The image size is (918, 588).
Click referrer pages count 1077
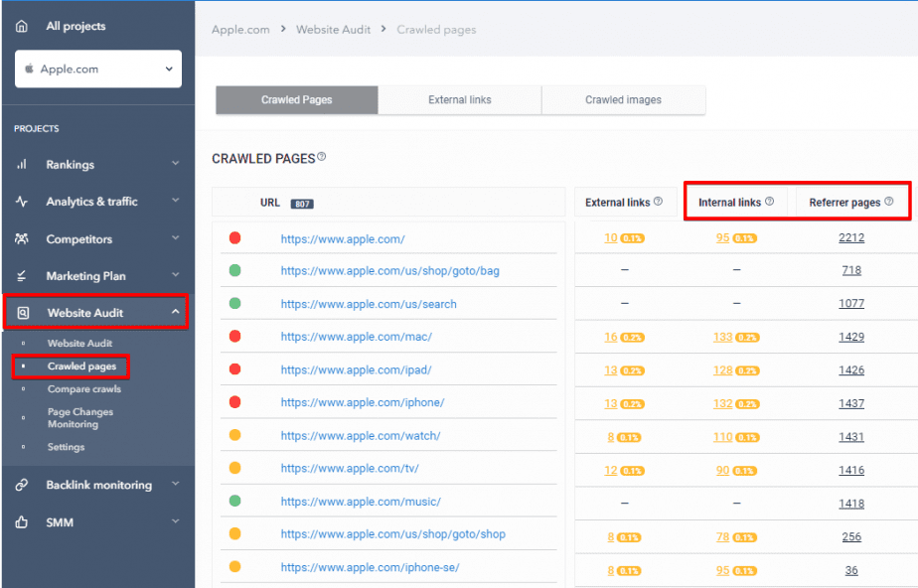pyautogui.click(x=851, y=303)
